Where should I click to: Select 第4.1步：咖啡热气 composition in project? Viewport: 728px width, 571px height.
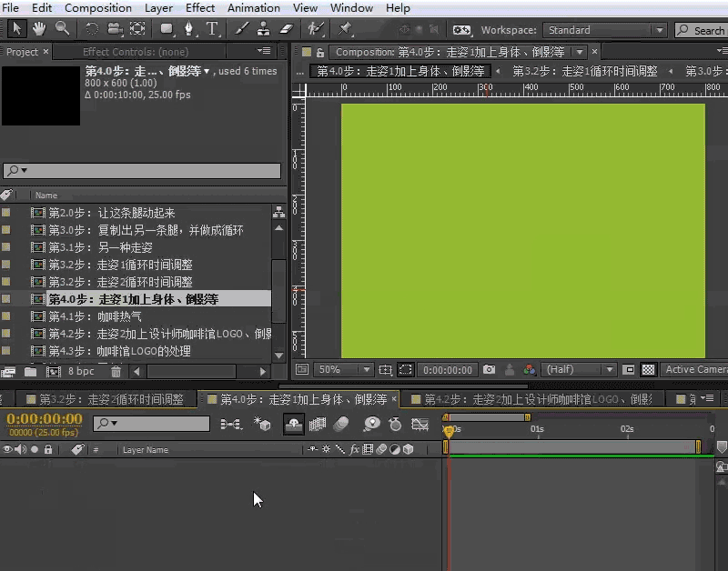click(95, 316)
